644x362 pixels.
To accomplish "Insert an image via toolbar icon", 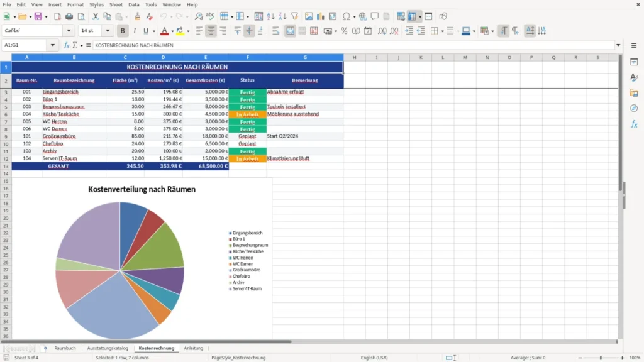I will (x=309, y=16).
